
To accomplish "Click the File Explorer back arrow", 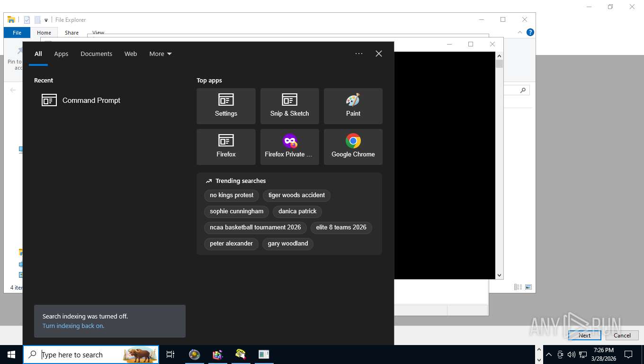I will pyautogui.click(x=13, y=90).
